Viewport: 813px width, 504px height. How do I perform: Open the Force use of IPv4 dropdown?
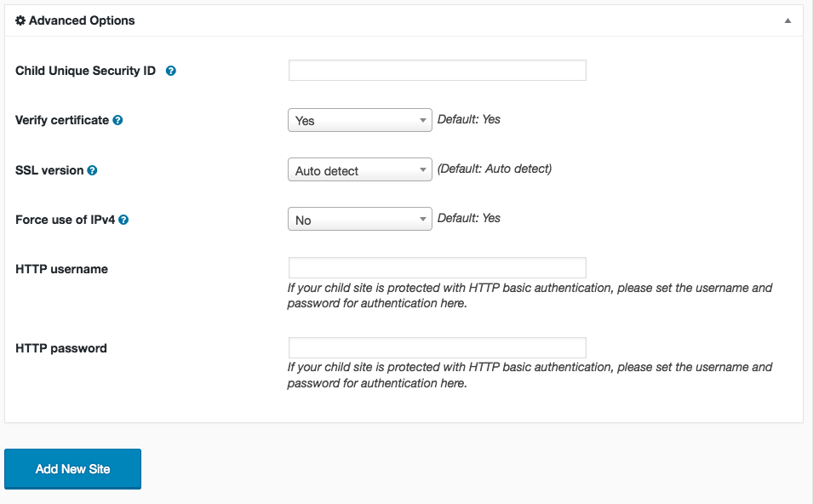360,219
